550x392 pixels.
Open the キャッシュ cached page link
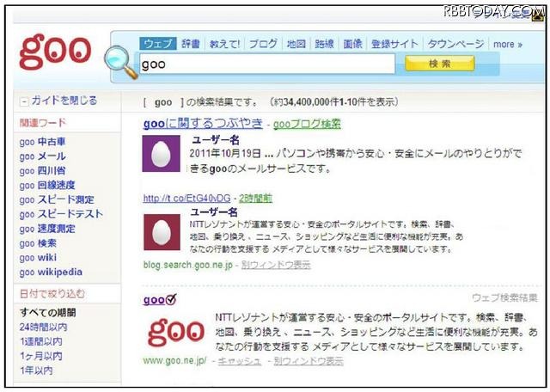tap(240, 361)
